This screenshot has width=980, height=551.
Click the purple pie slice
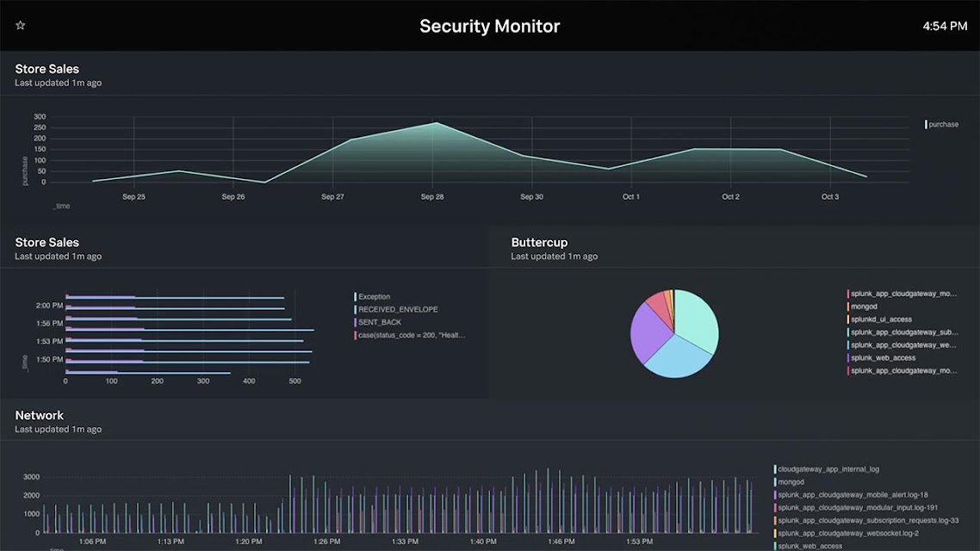648,331
